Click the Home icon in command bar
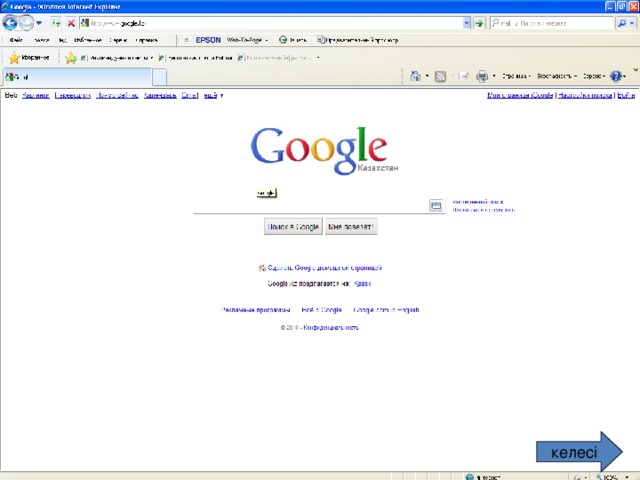 [x=416, y=76]
